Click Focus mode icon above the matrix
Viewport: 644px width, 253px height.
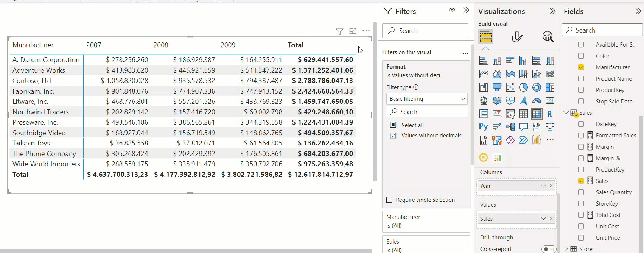click(x=353, y=31)
